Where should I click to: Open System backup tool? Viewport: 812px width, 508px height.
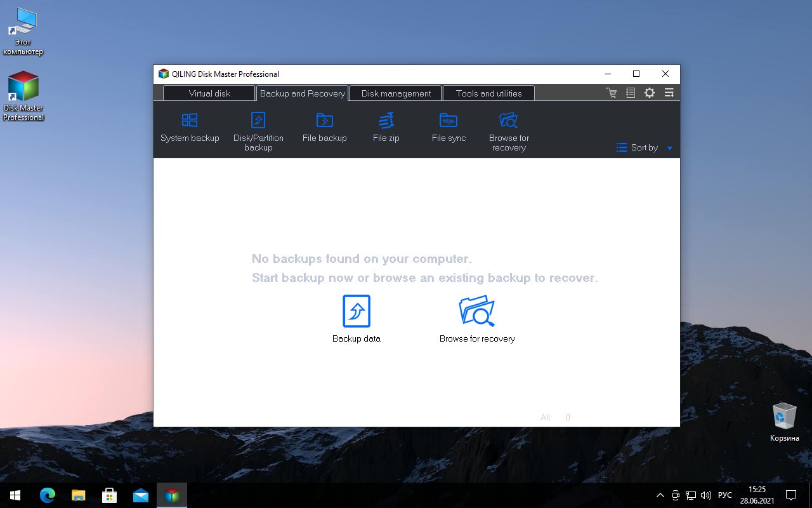point(190,128)
